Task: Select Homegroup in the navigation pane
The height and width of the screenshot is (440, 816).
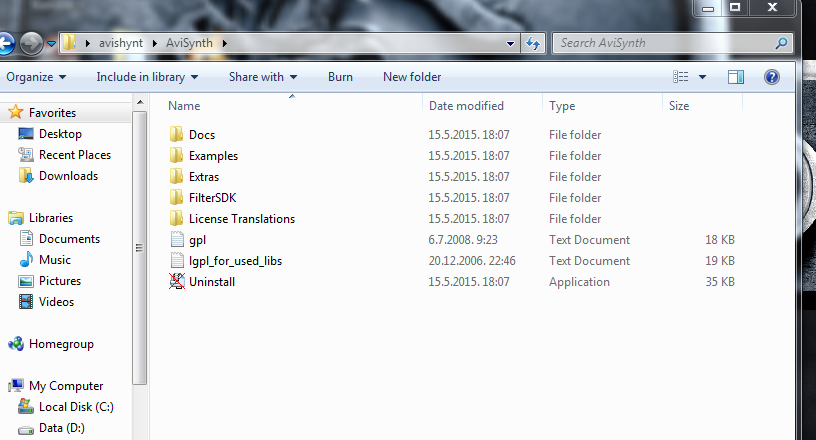Action: [61, 344]
